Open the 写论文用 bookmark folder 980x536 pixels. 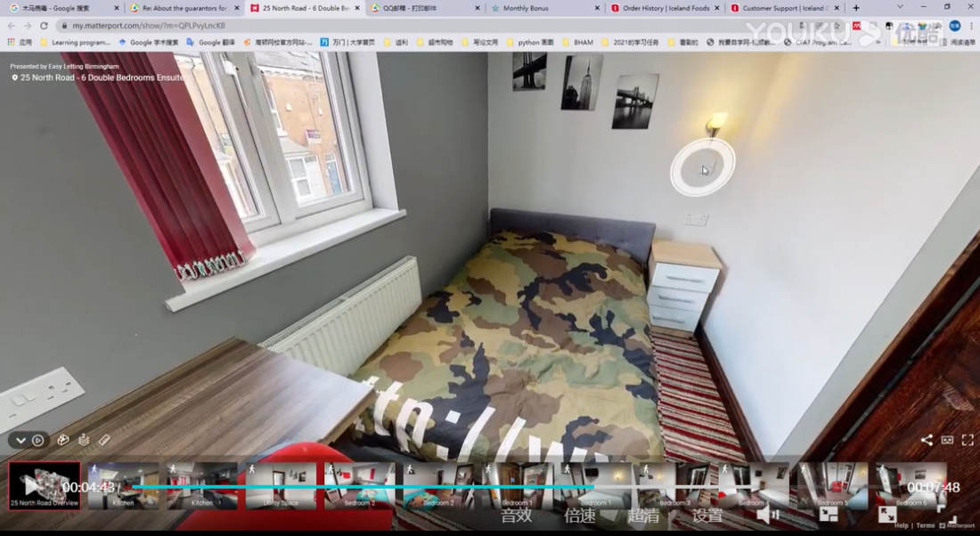(480, 43)
